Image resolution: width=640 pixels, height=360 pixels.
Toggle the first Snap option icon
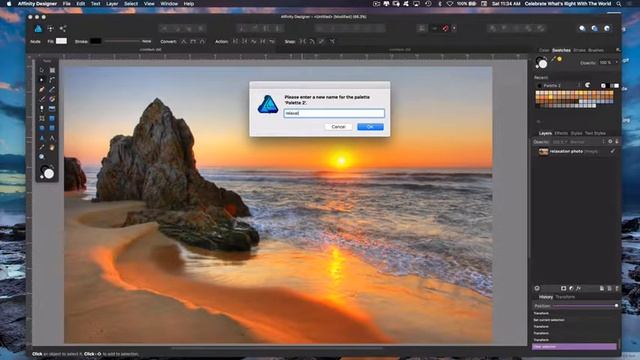[x=302, y=42]
